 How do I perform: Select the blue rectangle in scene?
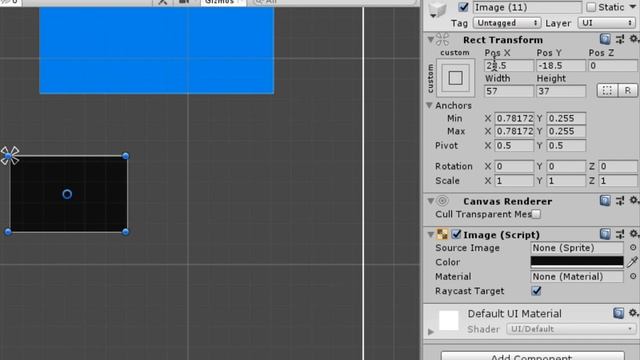(x=157, y=51)
